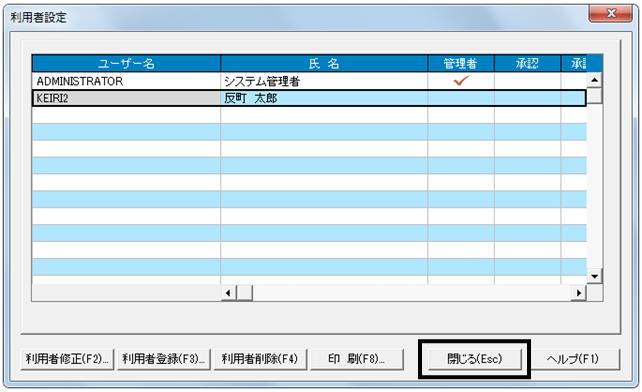Click the 承認 column header
This screenshot has height=392, width=642.
coord(527,63)
